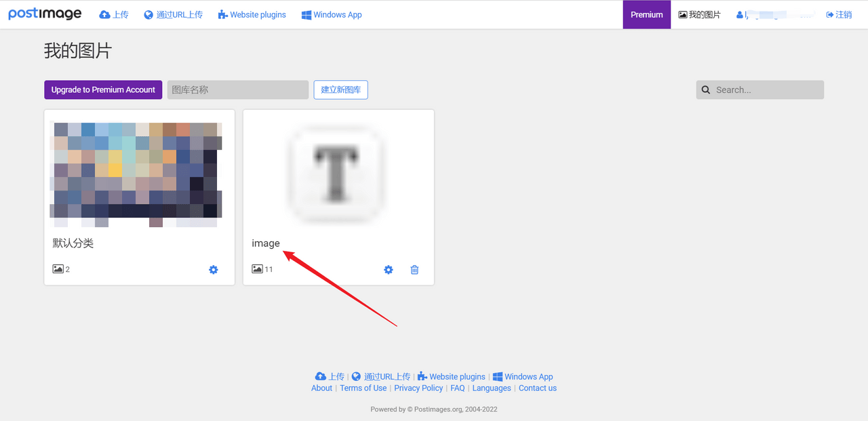Viewport: 868px width, 421px height.
Task: Open the image gallery thumbnail
Action: [x=337, y=174]
